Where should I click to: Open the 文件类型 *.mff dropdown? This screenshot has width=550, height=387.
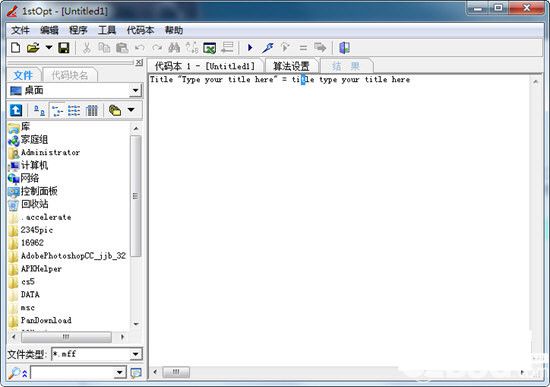point(135,354)
